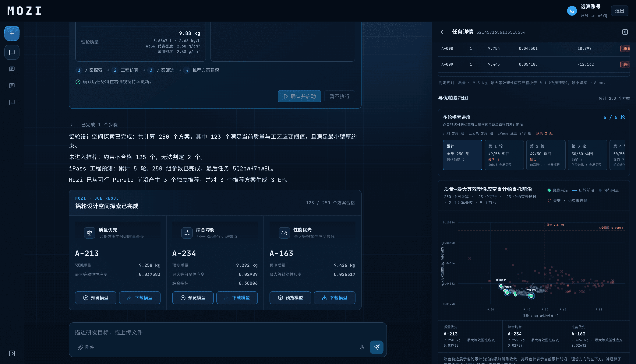Click 暂不执行 button
Viewport: 636px width, 364px height.
(339, 96)
